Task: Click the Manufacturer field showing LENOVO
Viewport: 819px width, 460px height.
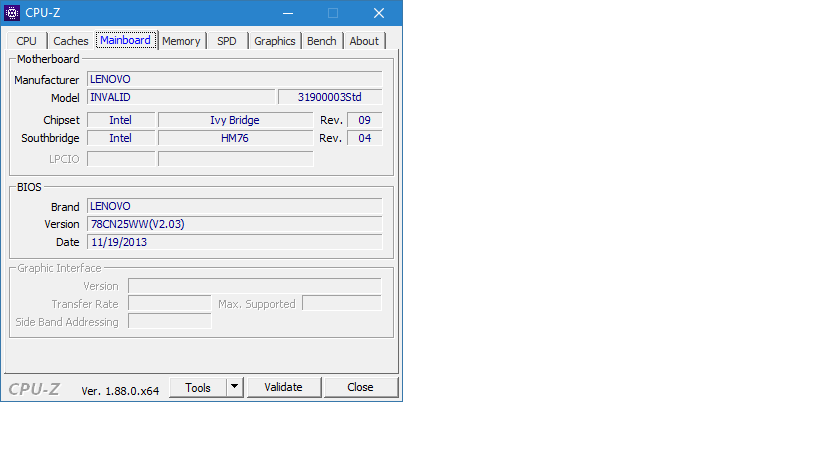Action: 235,79
